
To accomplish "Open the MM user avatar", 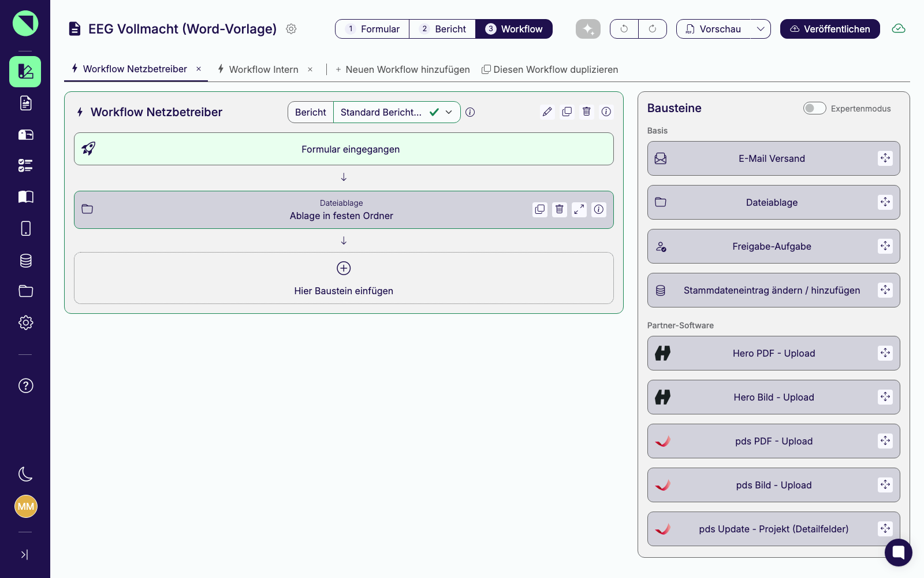I will (x=25, y=506).
